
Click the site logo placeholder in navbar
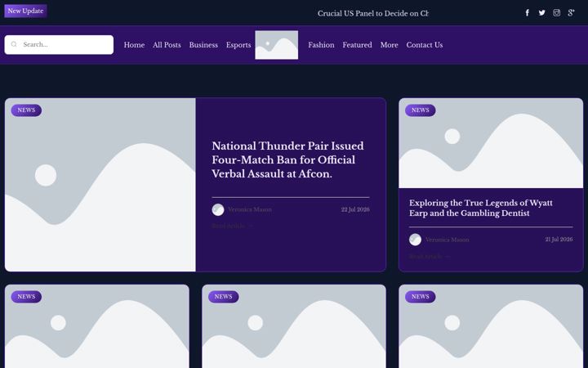pyautogui.click(x=277, y=45)
